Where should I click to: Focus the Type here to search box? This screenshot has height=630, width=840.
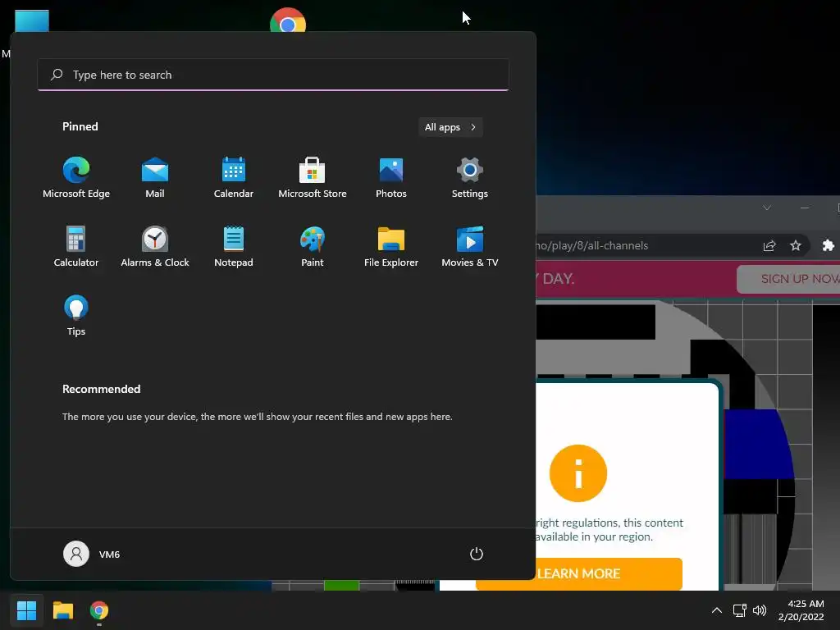[273, 75]
